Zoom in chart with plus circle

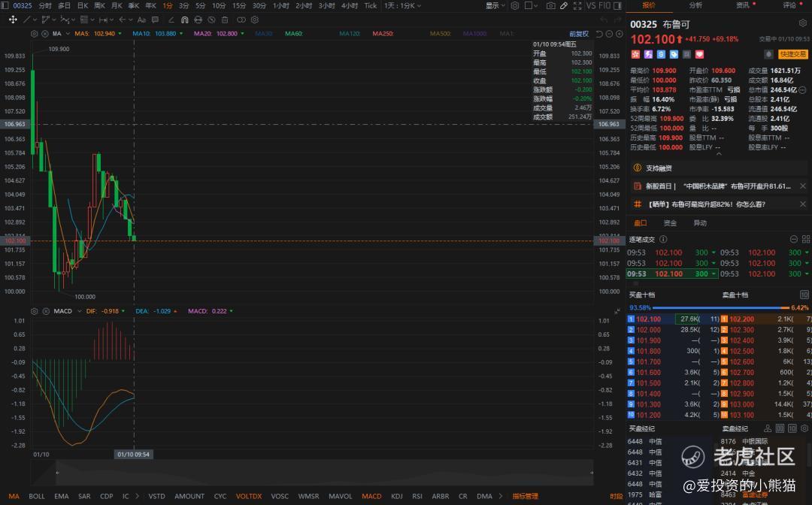(619, 34)
